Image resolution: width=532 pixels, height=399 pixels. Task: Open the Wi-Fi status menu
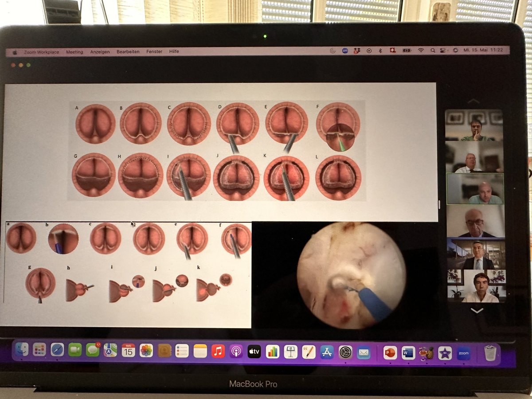[x=420, y=51]
